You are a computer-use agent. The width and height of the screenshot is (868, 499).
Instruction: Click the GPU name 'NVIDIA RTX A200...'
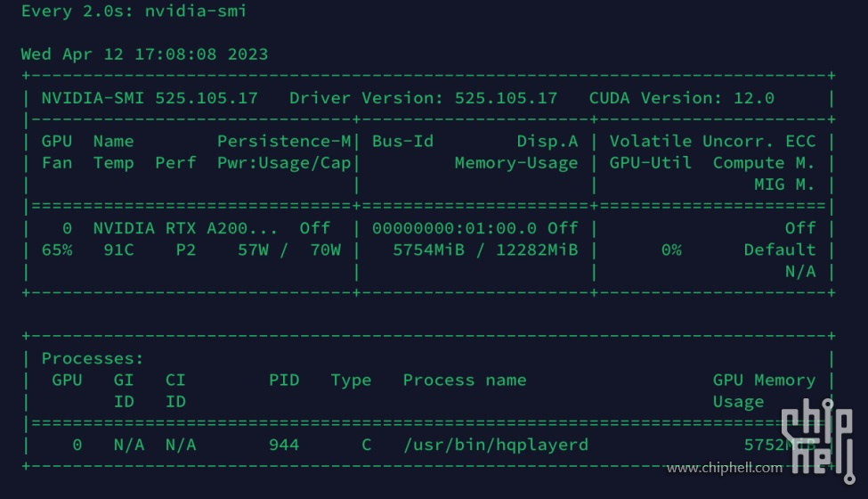coord(185,228)
